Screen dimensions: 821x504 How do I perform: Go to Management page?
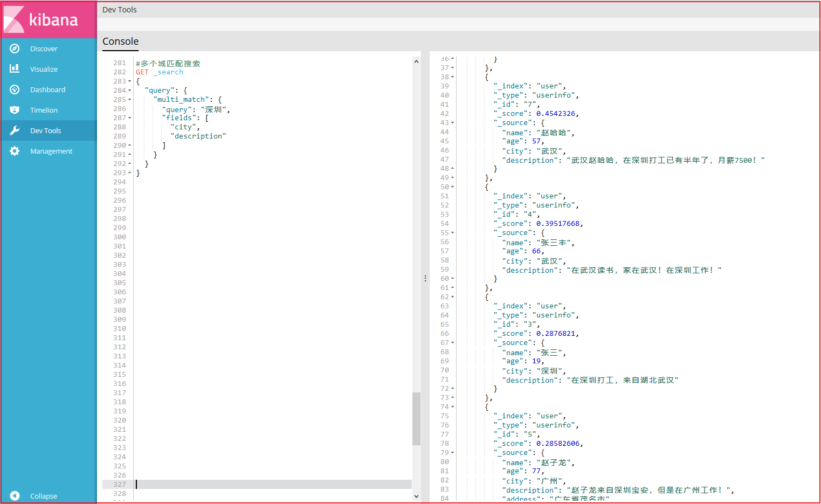click(51, 151)
